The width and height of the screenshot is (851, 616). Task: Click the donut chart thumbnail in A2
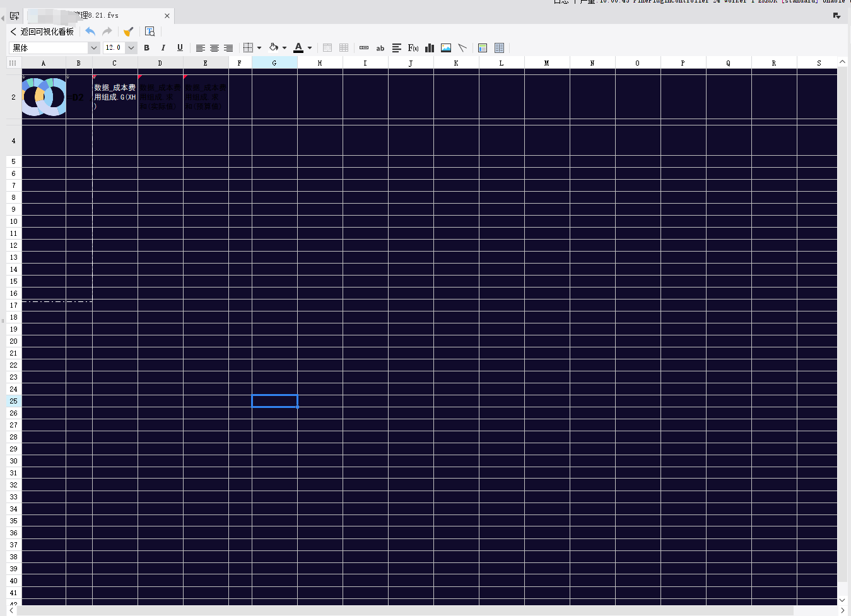pos(44,97)
